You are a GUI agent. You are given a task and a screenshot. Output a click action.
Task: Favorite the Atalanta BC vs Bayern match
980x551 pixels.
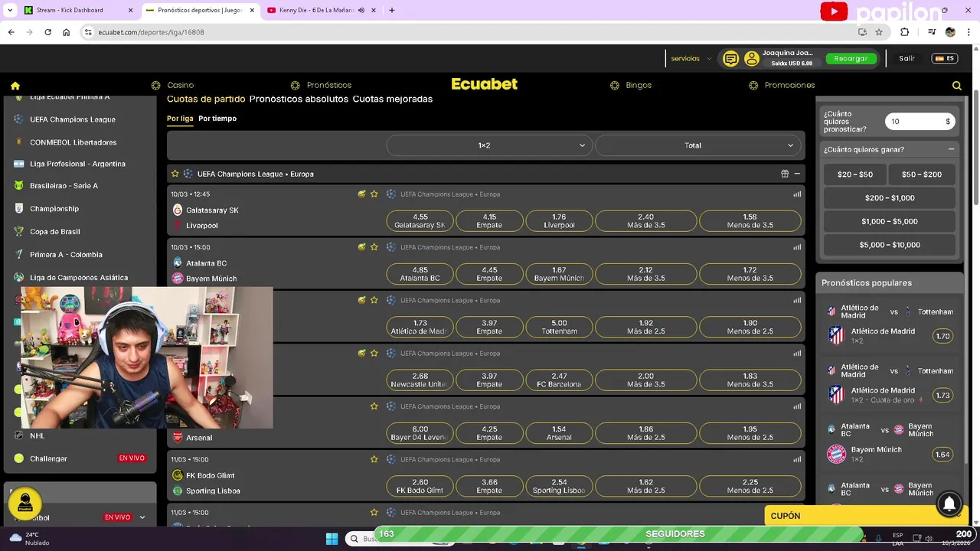pyautogui.click(x=374, y=247)
